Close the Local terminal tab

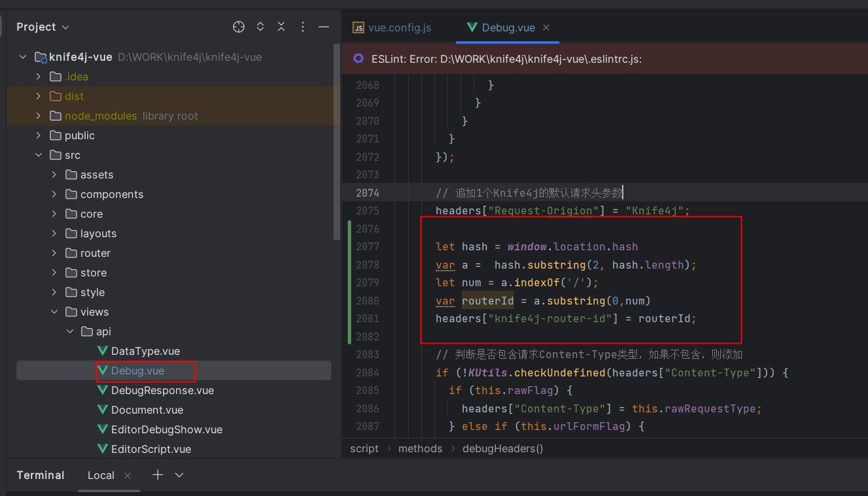click(128, 475)
